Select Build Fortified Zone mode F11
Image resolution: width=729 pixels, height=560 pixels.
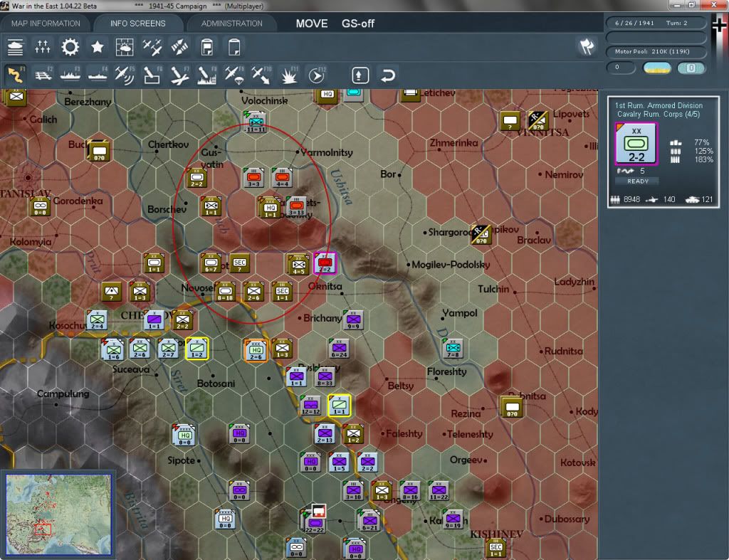(289, 75)
